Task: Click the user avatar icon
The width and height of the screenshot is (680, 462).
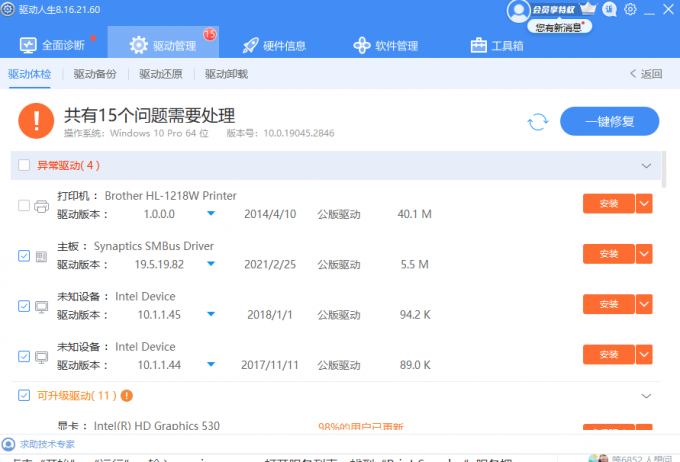Action: [517, 10]
